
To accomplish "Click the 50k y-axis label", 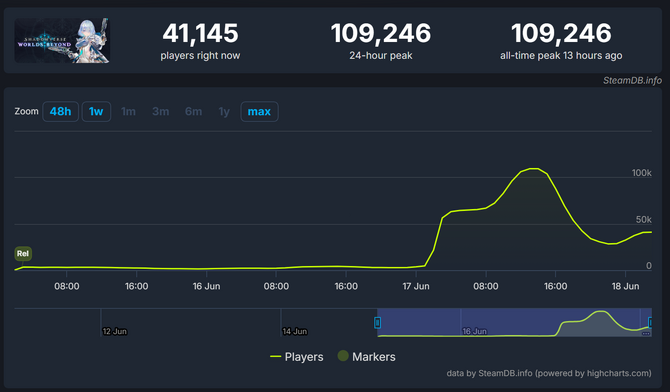I will pyautogui.click(x=644, y=219).
